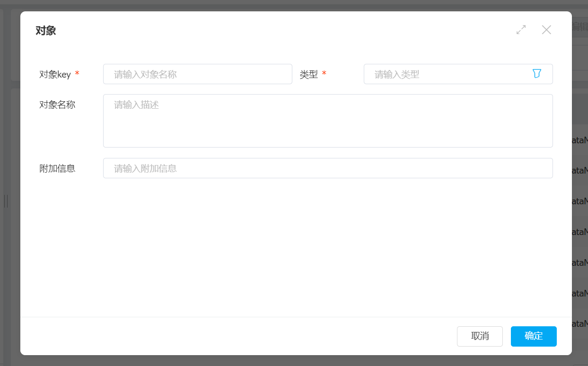Image resolution: width=588 pixels, height=366 pixels.
Task: Open the filter icon in 类型 field
Action: tap(536, 74)
